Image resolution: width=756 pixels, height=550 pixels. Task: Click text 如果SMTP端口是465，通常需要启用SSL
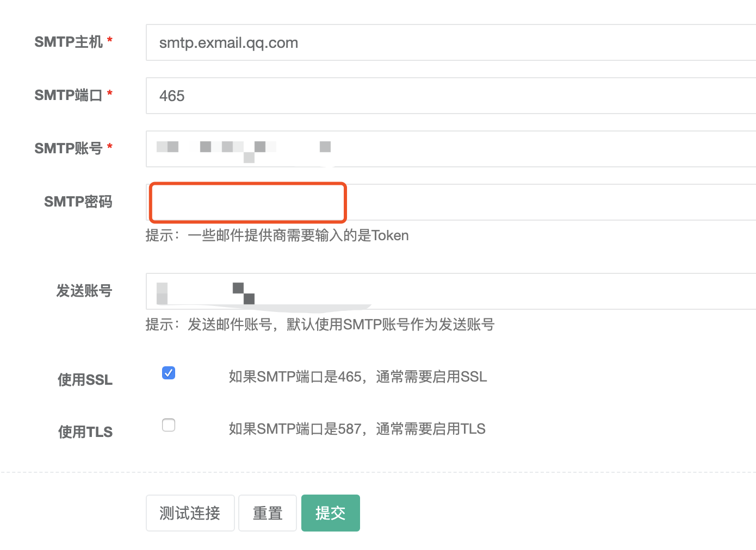[358, 377]
